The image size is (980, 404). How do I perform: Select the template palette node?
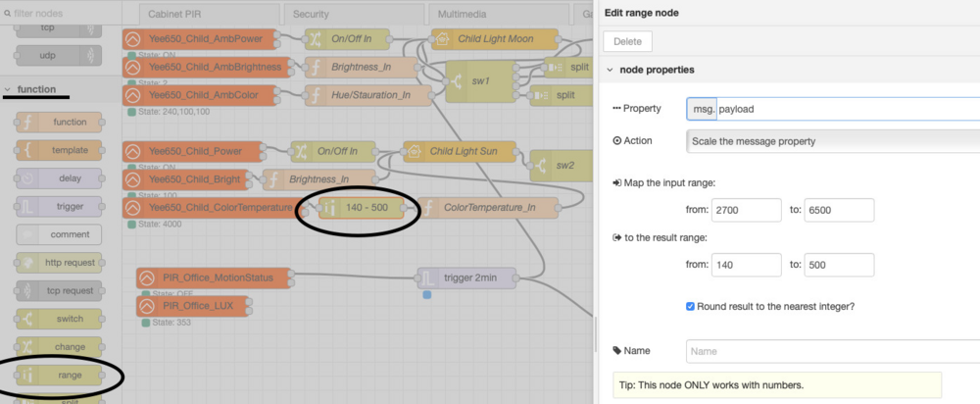[59, 150]
